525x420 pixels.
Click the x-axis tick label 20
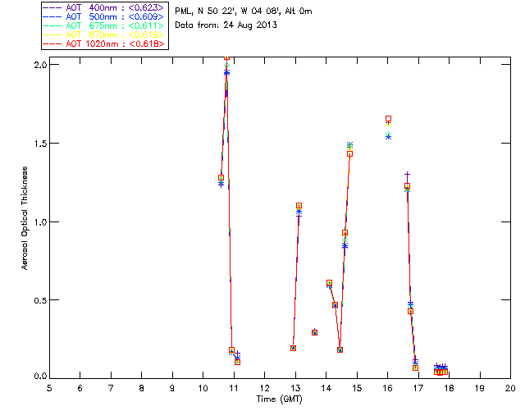(x=510, y=388)
